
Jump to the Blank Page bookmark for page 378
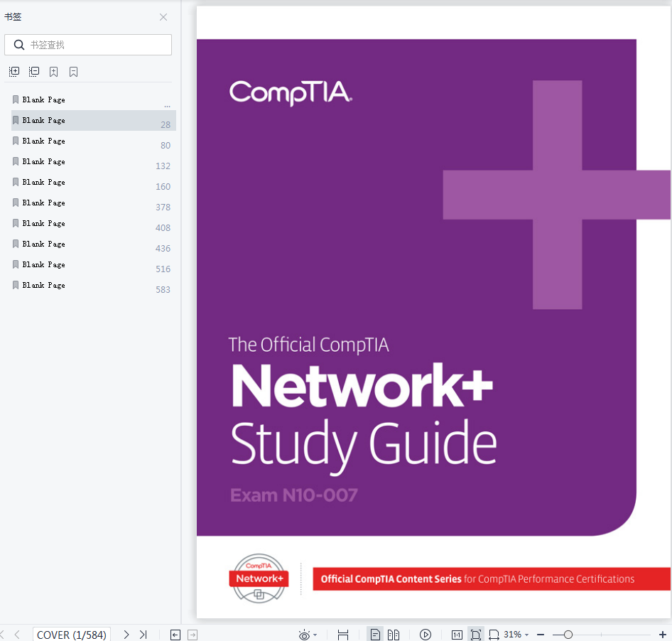click(x=94, y=203)
